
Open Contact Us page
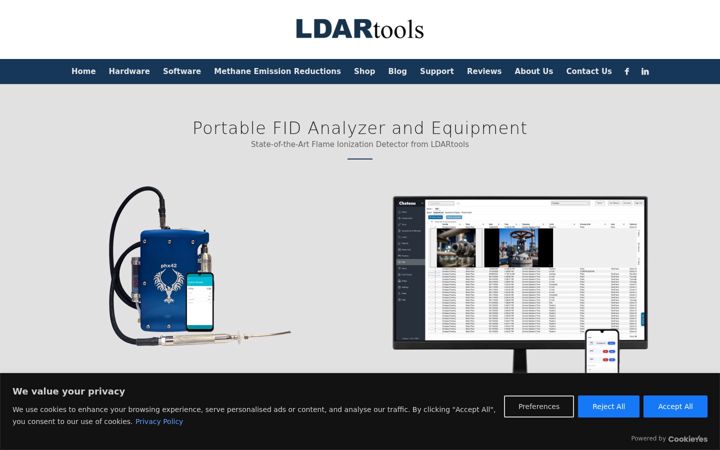(x=589, y=71)
